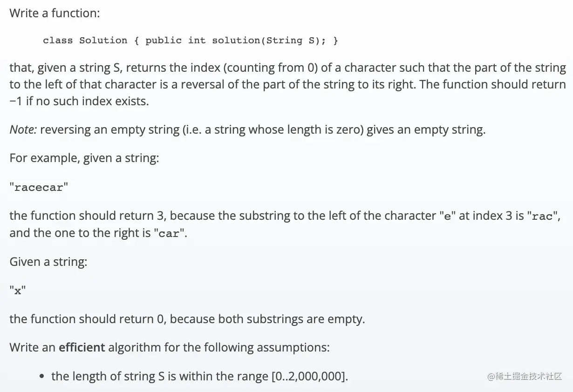Click the italic "Note:" word
Viewport: 573px width, 392px height.
click(23, 129)
